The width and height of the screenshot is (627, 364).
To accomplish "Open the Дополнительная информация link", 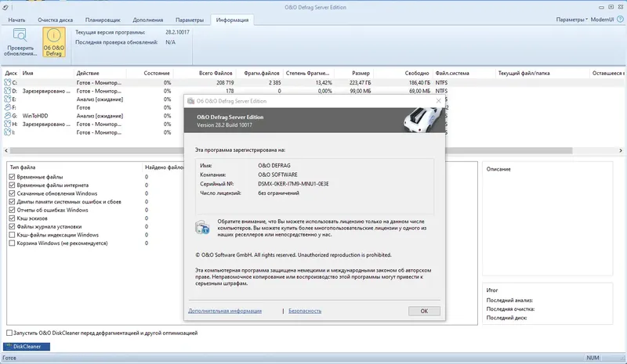I will pos(225,311).
